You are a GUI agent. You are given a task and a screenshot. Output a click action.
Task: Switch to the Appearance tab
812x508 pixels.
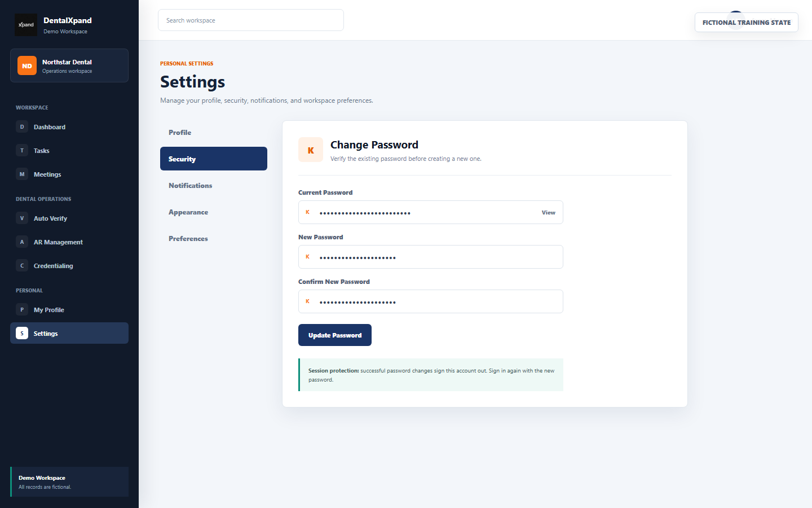(x=214, y=212)
